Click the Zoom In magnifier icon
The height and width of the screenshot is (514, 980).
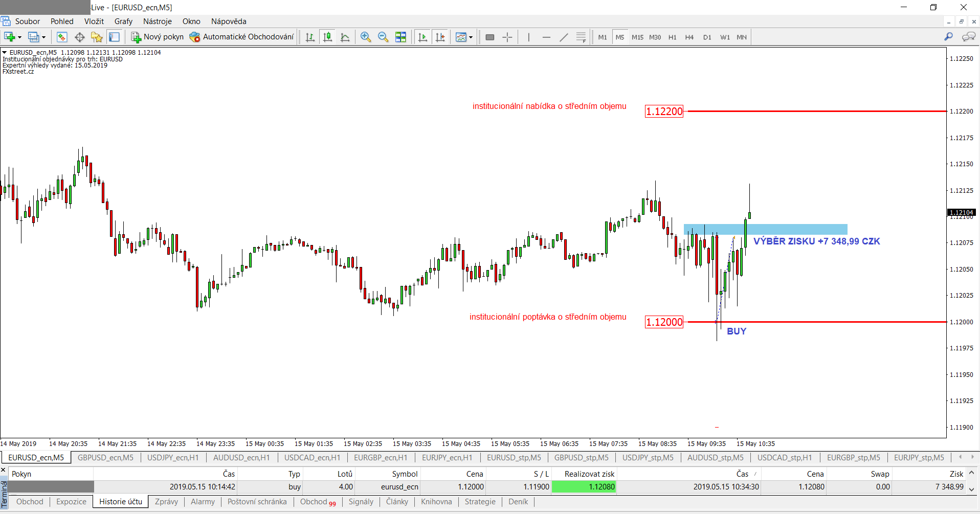[x=366, y=37]
